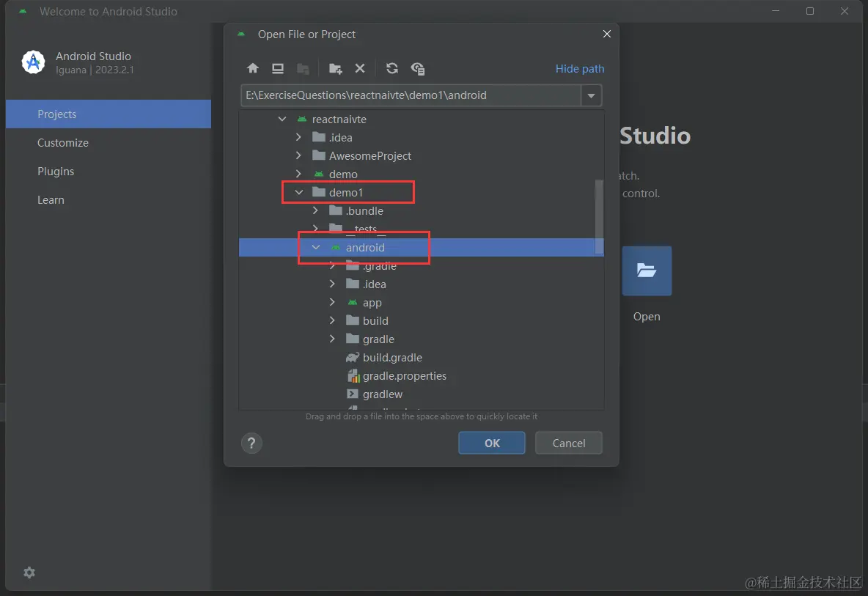This screenshot has height=596, width=868.
Task: Select the AwesomeProject folder row
Action: click(x=422, y=155)
